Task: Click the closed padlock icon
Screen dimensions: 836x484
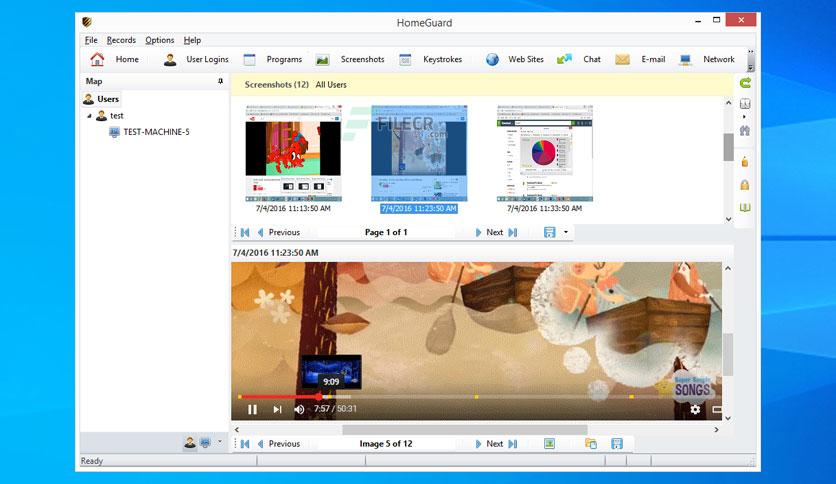Action: point(745,184)
